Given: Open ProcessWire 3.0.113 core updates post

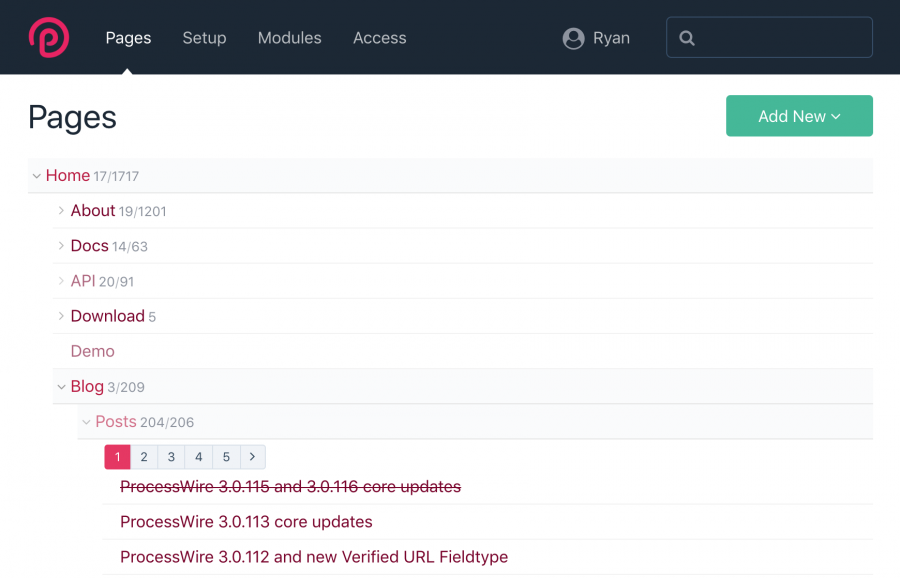Looking at the screenshot, I should [246, 522].
